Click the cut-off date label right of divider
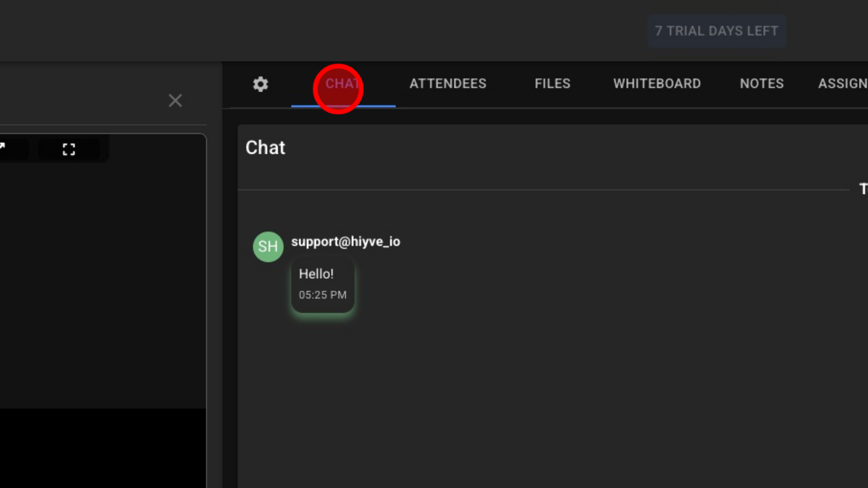This screenshot has height=488, width=868. coord(863,190)
